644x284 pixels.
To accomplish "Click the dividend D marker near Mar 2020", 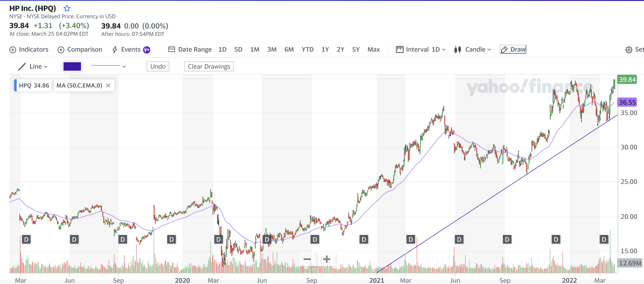I will pyautogui.click(x=218, y=239).
